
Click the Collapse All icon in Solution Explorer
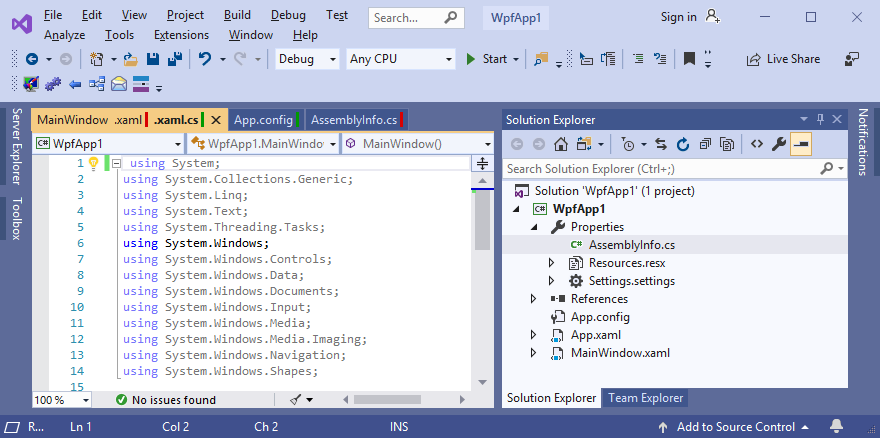(706, 144)
